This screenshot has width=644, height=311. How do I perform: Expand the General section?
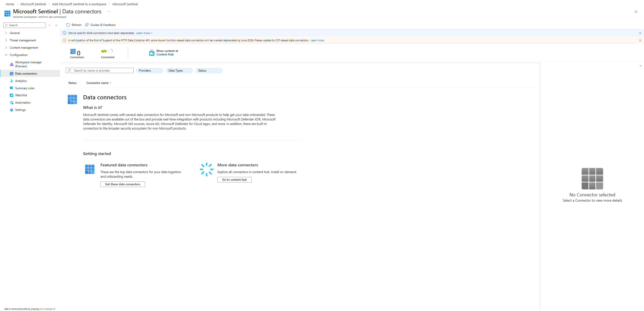pyautogui.click(x=15, y=33)
